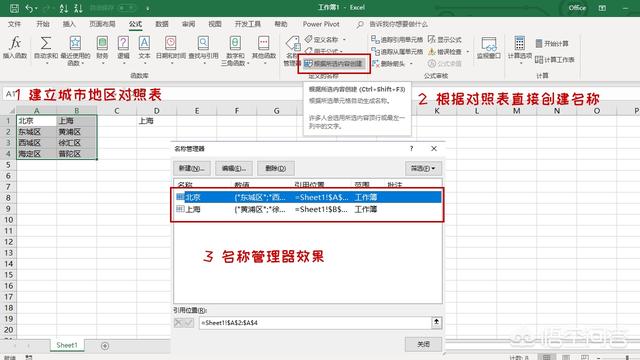Click Calculate Sheet (计算工作表)
This screenshot has width=640, height=360.
point(555,60)
